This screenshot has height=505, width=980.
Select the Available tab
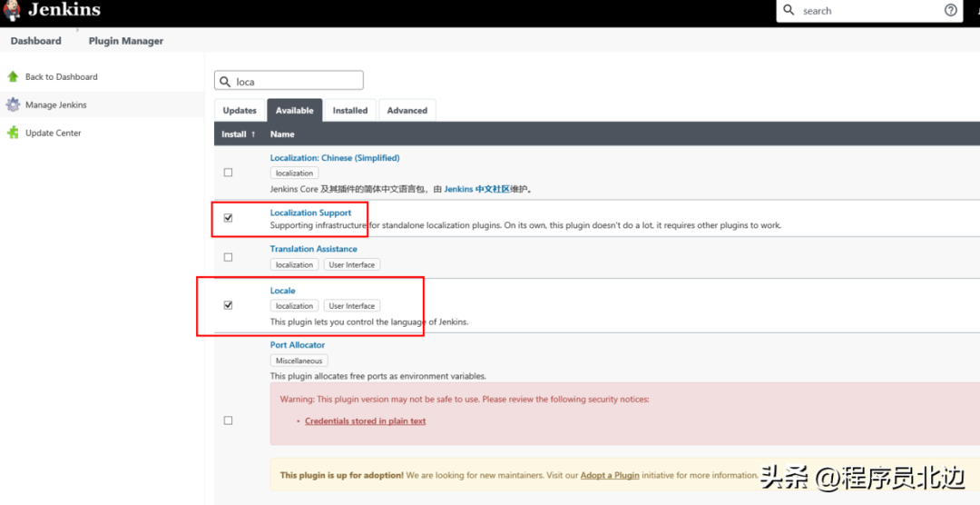[294, 110]
